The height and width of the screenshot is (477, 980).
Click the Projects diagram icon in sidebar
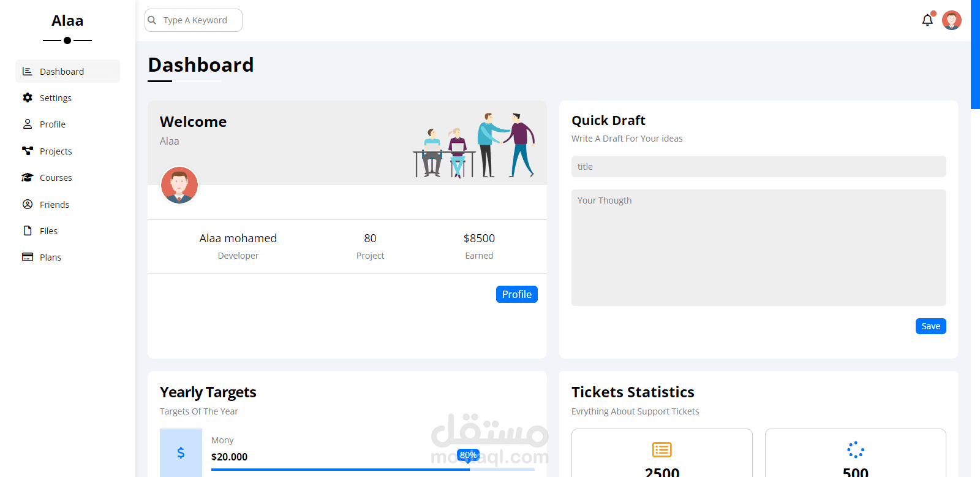coord(28,151)
